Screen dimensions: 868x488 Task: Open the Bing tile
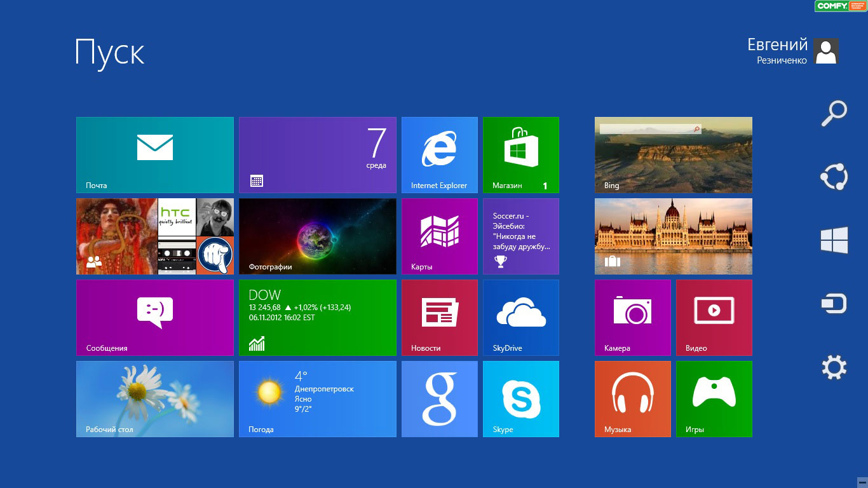coord(674,155)
